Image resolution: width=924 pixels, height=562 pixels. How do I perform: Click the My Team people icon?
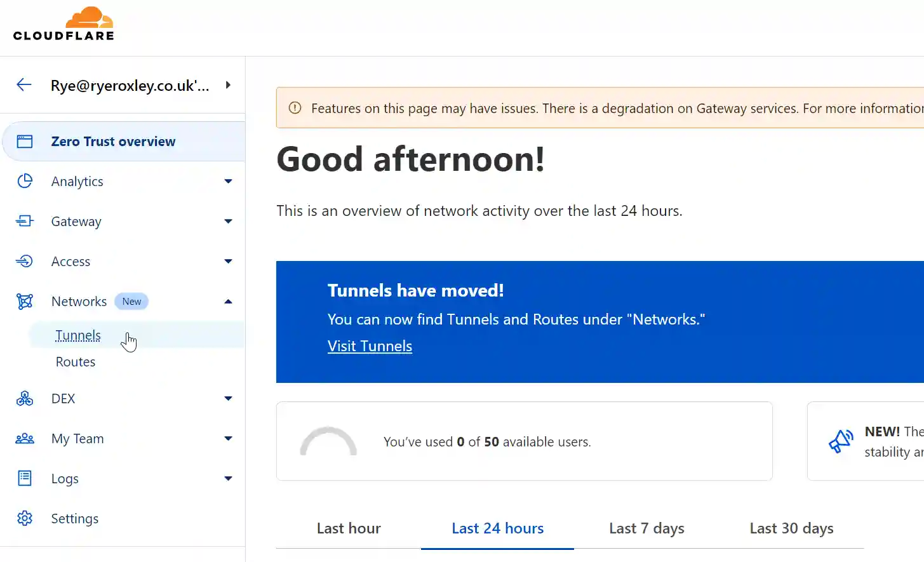coord(24,438)
